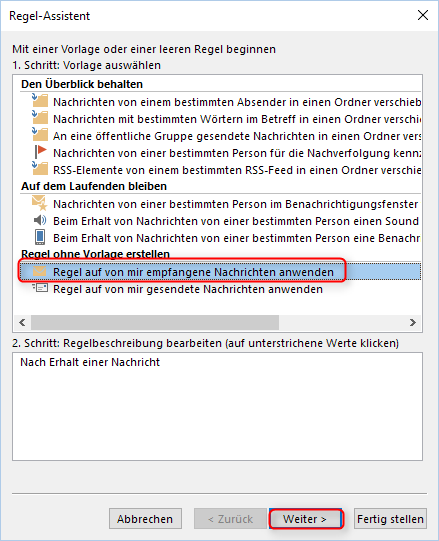Click the horizontal scrollbar thumb

coord(155,322)
